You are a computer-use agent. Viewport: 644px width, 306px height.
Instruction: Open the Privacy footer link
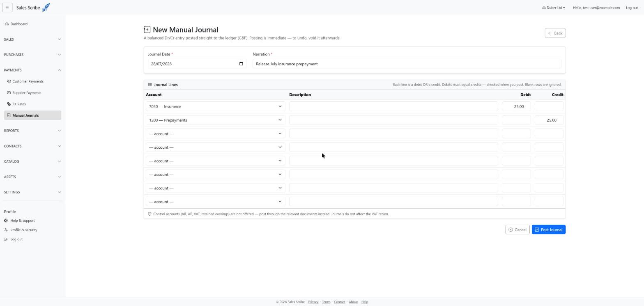pos(313,302)
